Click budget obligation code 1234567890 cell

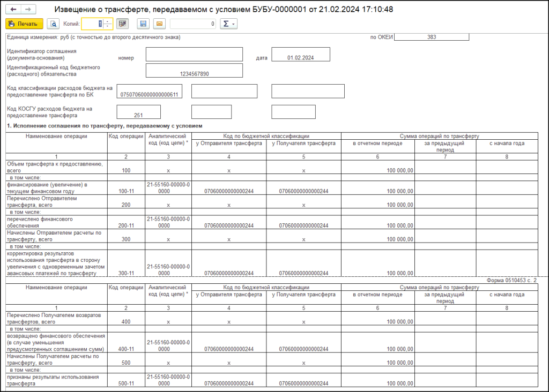click(194, 71)
